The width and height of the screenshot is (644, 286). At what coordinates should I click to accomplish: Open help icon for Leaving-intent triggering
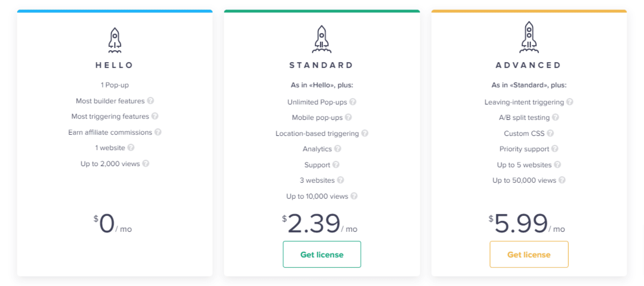(x=570, y=102)
